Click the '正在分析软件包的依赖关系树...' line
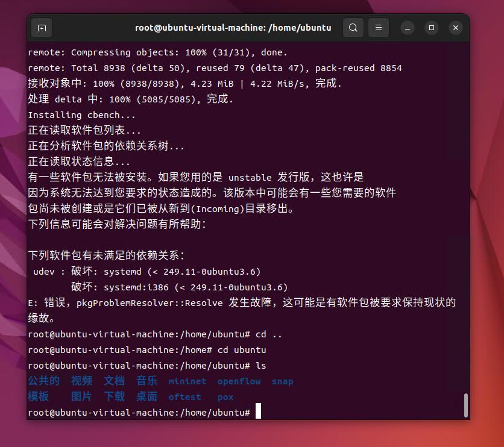This screenshot has height=447, width=504. (106, 146)
